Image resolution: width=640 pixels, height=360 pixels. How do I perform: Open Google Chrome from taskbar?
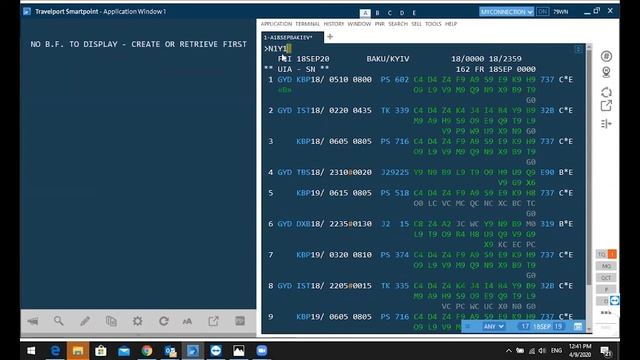(147, 351)
